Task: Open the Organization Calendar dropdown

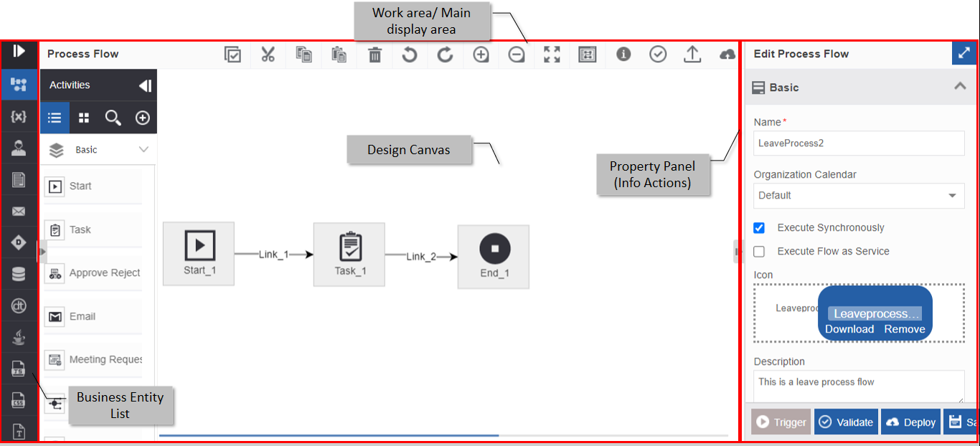Action: click(859, 195)
